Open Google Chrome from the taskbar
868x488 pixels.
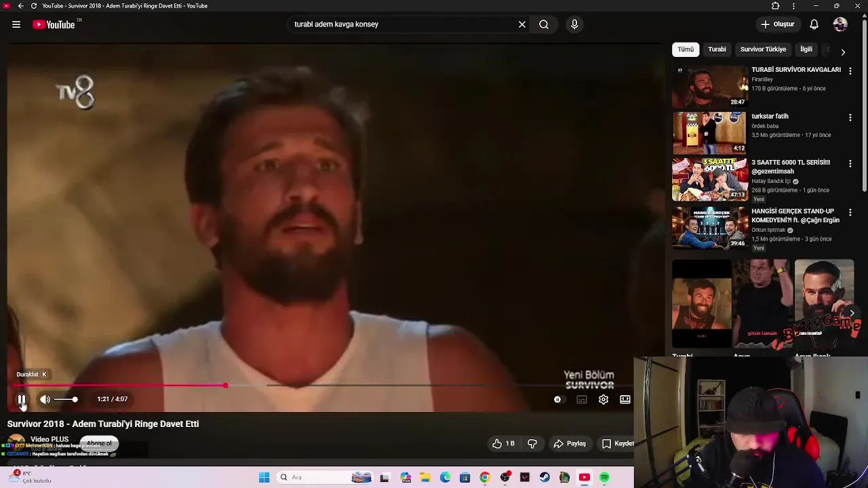[x=484, y=477]
